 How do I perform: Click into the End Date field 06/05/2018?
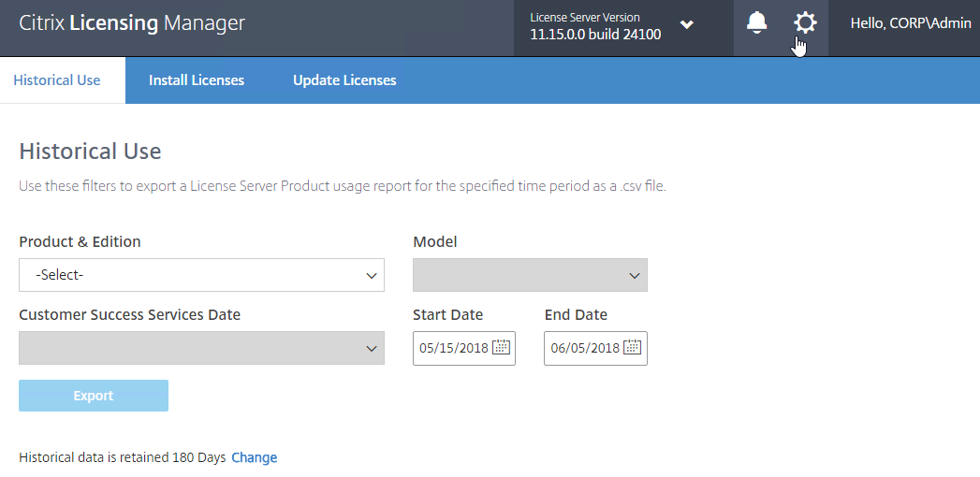coord(595,348)
